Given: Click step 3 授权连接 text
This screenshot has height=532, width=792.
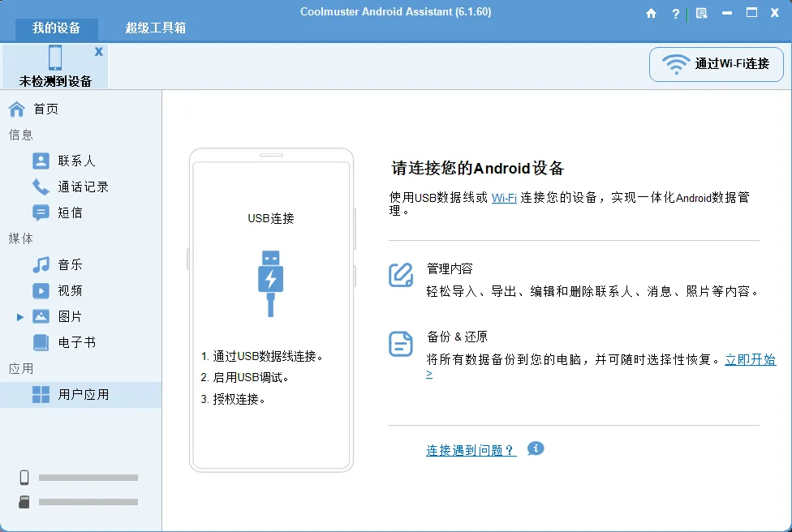Looking at the screenshot, I should [233, 399].
